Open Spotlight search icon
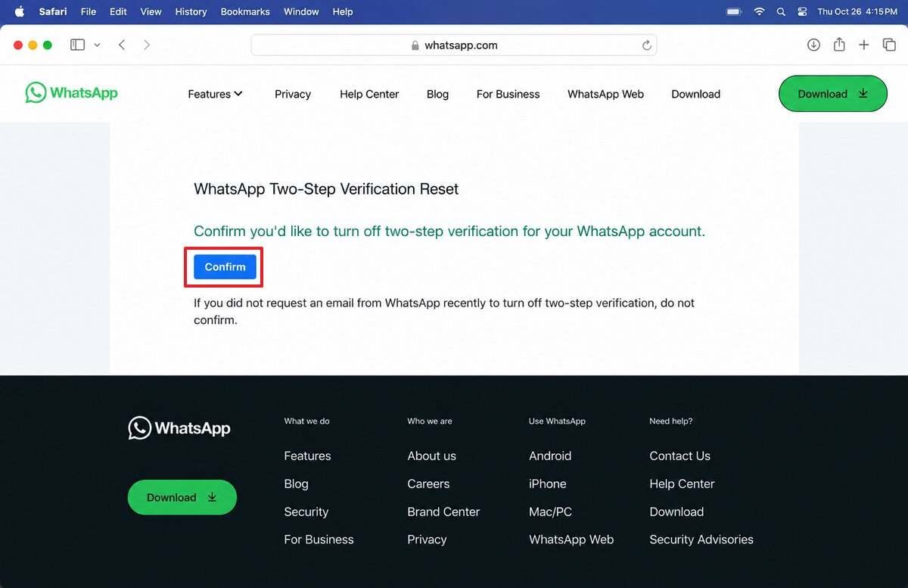The width and height of the screenshot is (908, 588). pyautogui.click(x=781, y=11)
